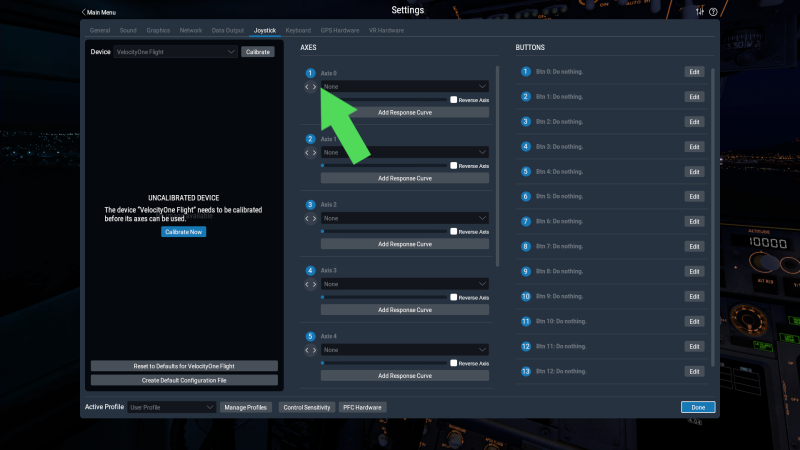Click the blue Calibrate Now button
This screenshot has height=450, width=800.
tap(184, 232)
